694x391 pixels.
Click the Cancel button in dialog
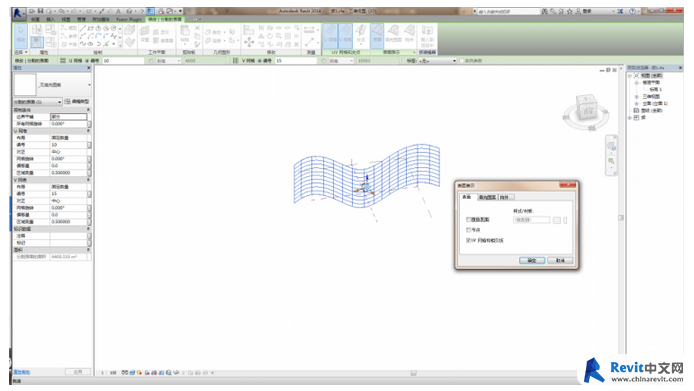pyautogui.click(x=560, y=260)
